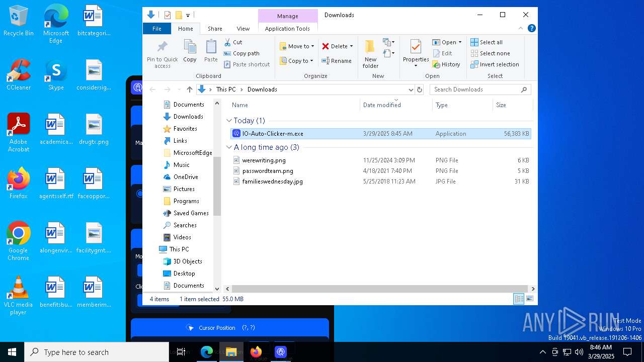This screenshot has width=644, height=362.
Task: Sort by Name column header
Action: click(x=294, y=105)
